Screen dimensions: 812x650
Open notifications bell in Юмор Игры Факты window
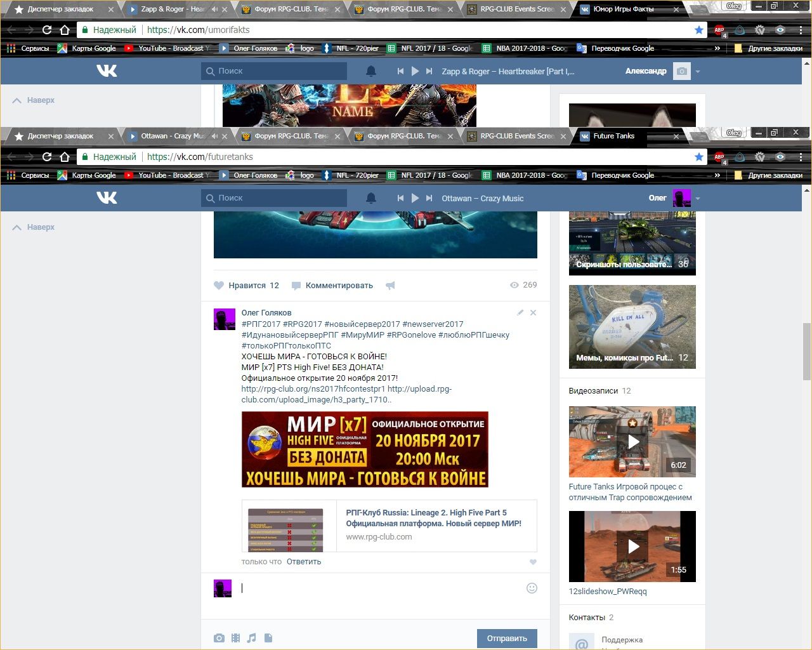click(371, 71)
